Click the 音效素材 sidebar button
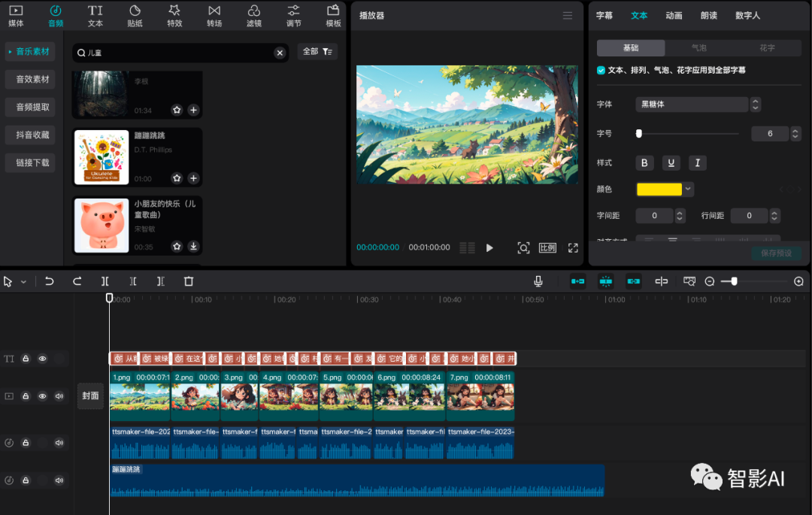The width and height of the screenshot is (812, 515). coord(29,79)
